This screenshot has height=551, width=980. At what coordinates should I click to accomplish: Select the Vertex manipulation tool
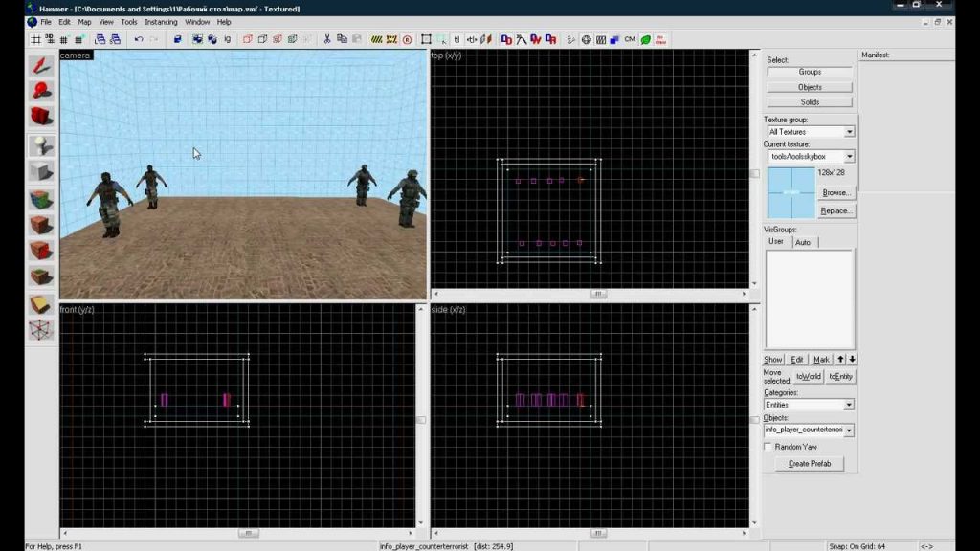pos(41,330)
